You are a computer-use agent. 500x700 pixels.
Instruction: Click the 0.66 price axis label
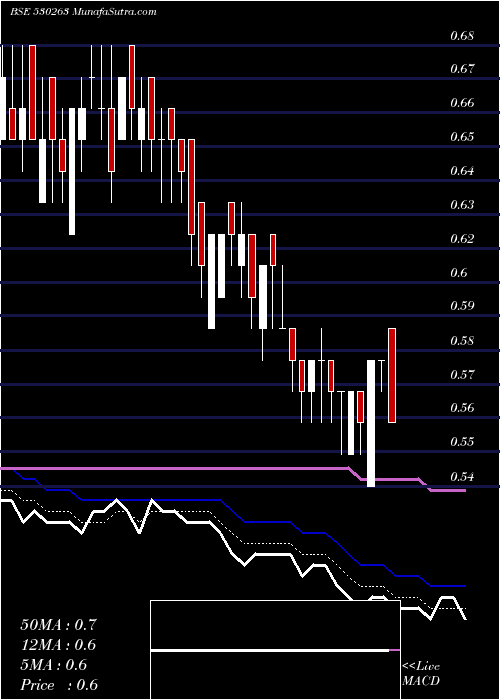461,103
